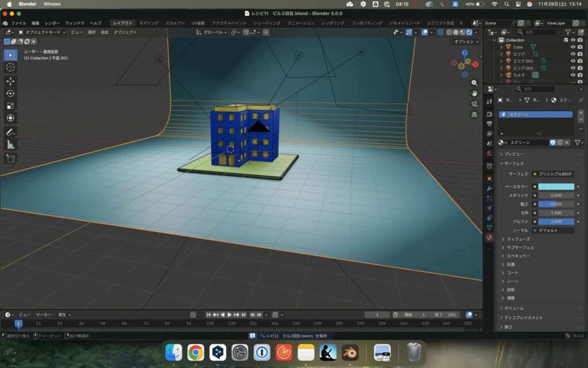Select the Rotate tool

pos(10,94)
